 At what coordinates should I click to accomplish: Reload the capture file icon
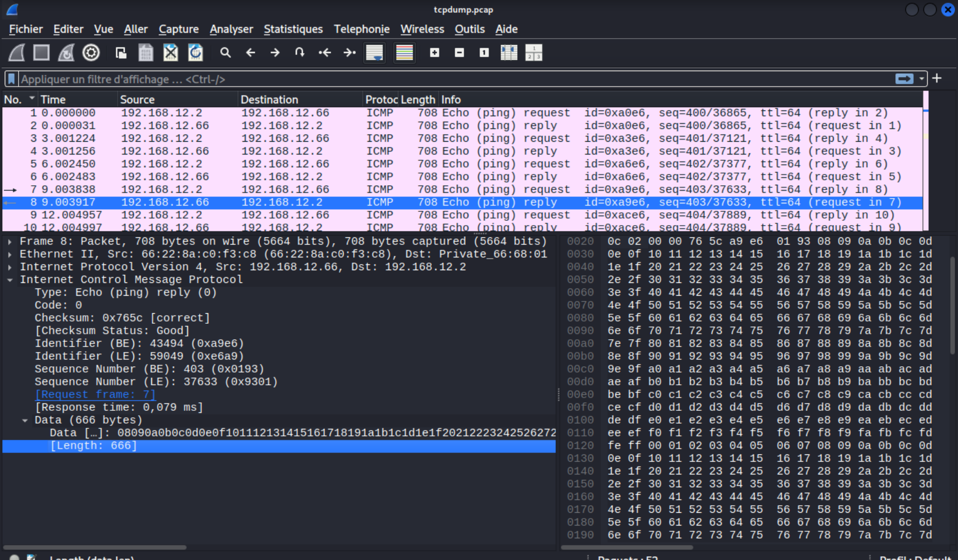pos(195,53)
